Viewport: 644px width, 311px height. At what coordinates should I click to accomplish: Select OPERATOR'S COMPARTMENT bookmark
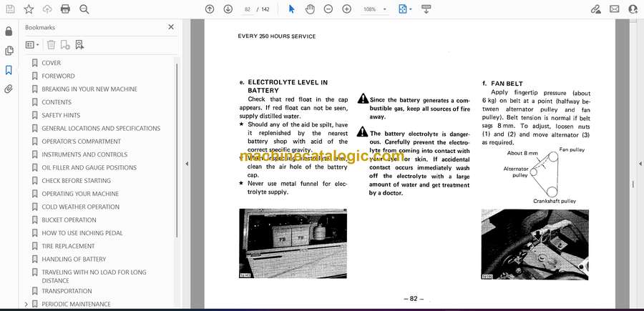pos(81,142)
